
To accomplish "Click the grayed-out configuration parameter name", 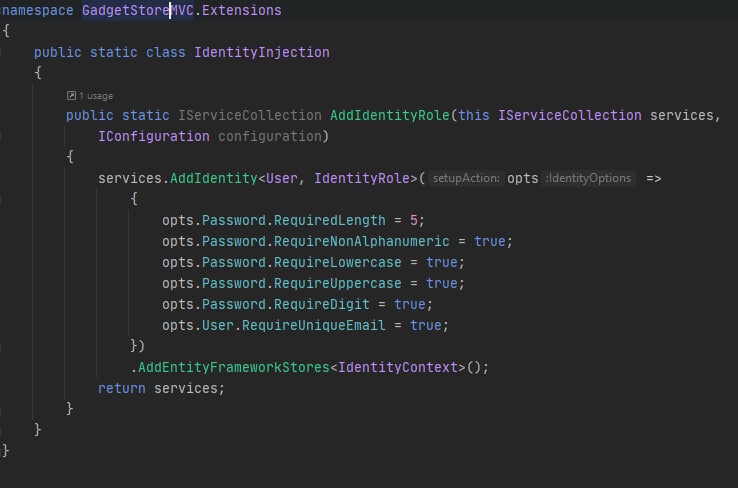I will (269, 136).
